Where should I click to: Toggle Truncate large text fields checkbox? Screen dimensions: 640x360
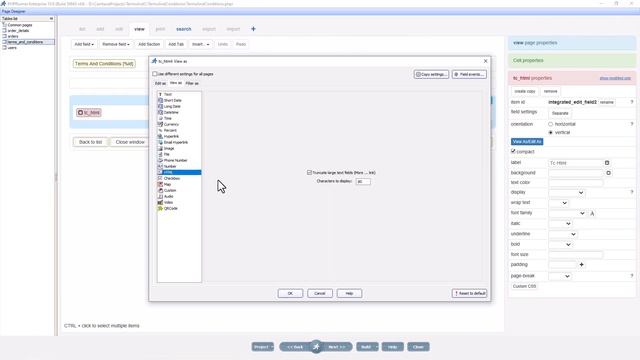tap(309, 173)
